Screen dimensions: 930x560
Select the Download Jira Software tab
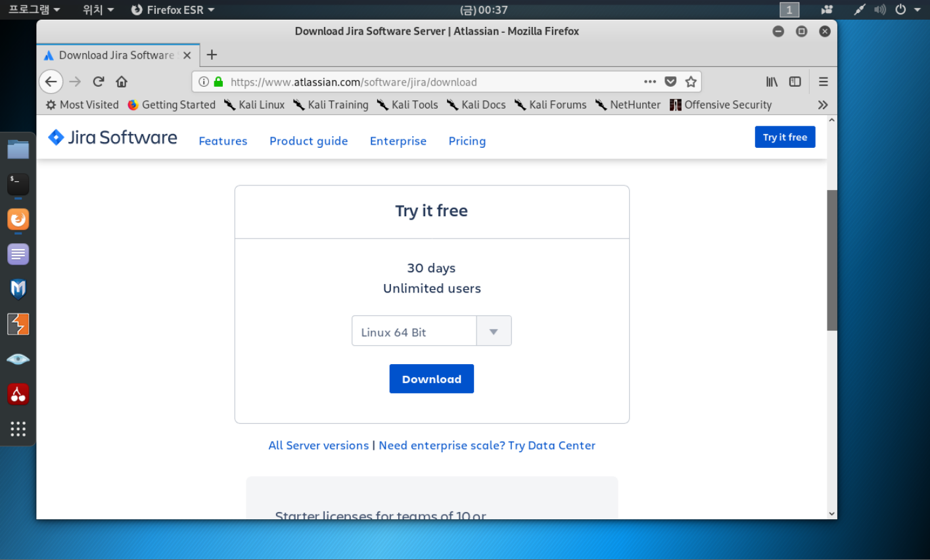(x=117, y=55)
